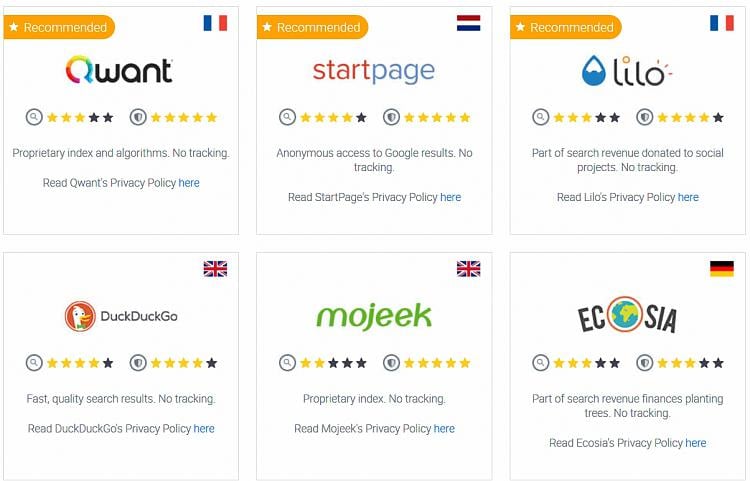Click the DuckDuckGo duck logo

80,317
